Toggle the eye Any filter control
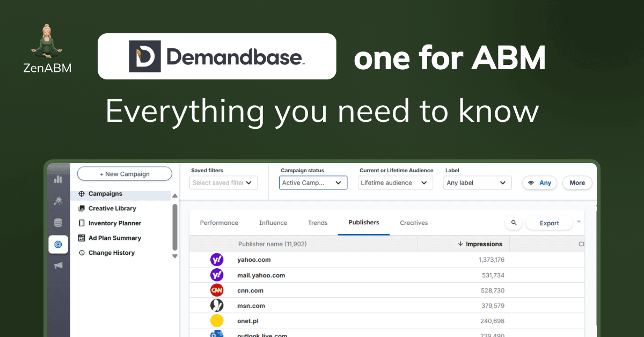This screenshot has height=337, width=644. [x=539, y=182]
